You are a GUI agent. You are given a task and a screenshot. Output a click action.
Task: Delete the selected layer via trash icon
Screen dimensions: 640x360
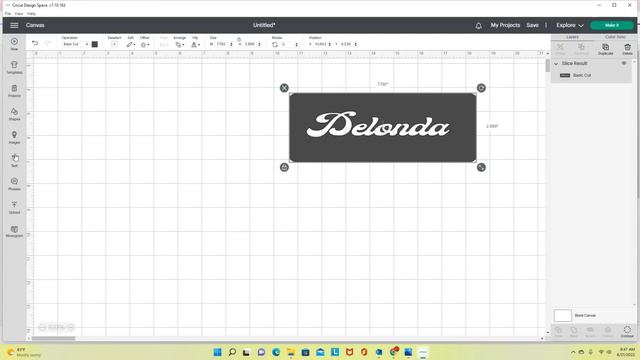[627, 49]
